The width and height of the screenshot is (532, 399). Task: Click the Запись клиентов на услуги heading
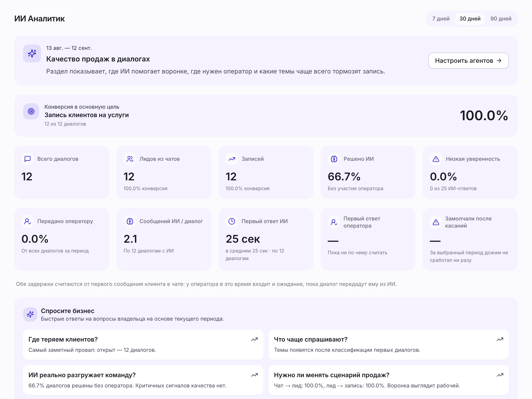click(87, 115)
